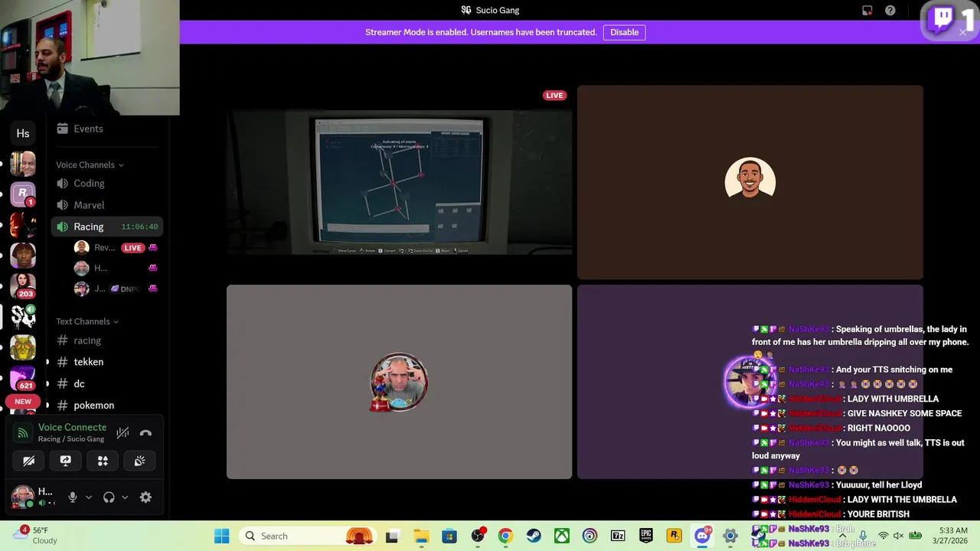Image resolution: width=980 pixels, height=551 pixels.
Task: Deafen with the headphones icon
Action: (x=109, y=497)
